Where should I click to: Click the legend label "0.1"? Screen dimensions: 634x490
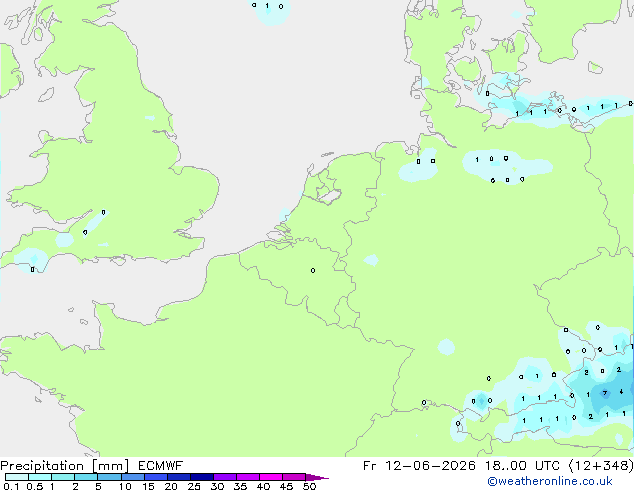click(x=11, y=486)
